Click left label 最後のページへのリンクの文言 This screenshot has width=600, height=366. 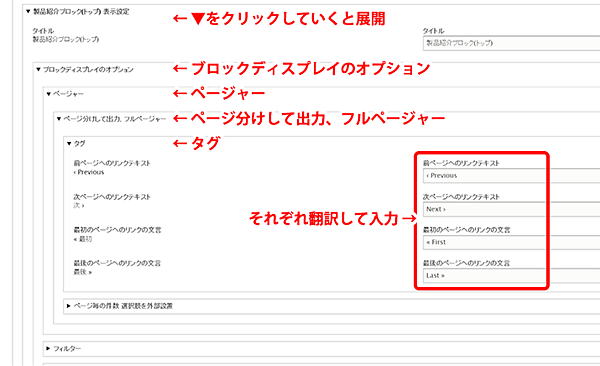(x=117, y=263)
